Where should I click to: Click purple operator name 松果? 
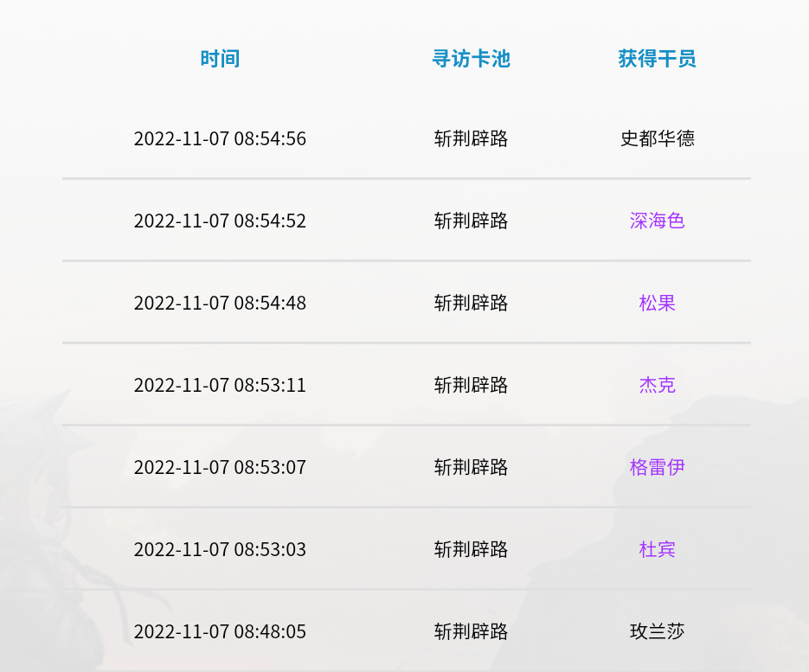657,303
